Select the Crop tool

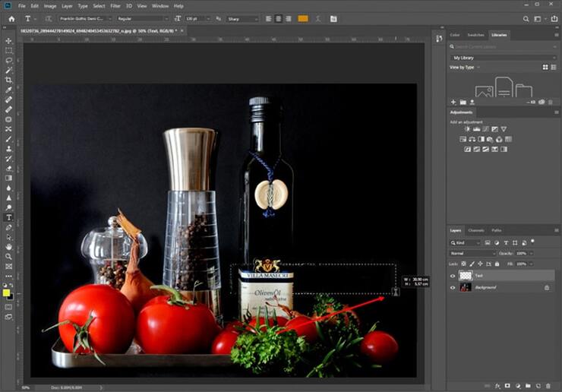9,80
